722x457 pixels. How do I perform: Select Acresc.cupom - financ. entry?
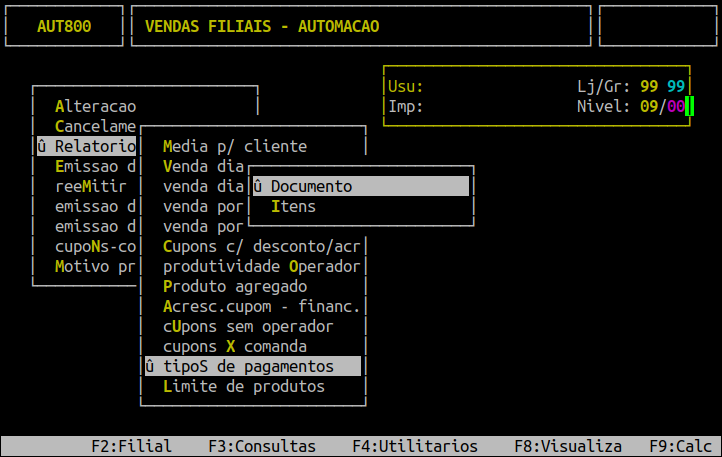(x=260, y=306)
